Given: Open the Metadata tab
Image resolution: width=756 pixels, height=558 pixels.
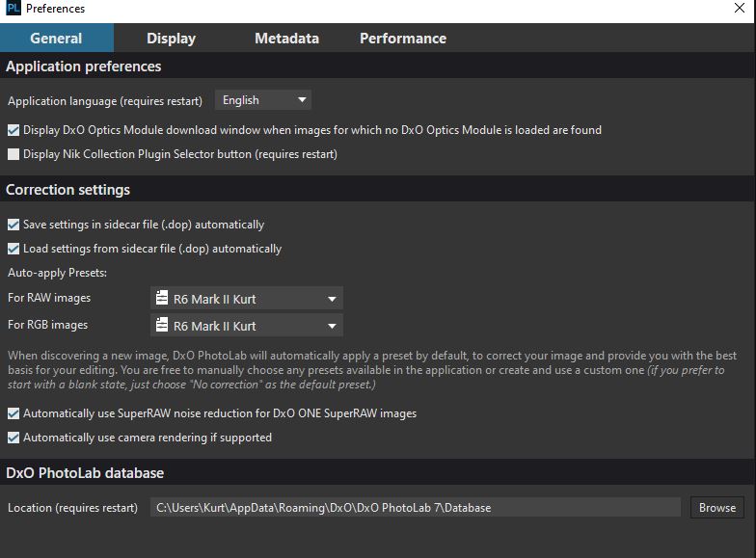Looking at the screenshot, I should click(x=286, y=39).
